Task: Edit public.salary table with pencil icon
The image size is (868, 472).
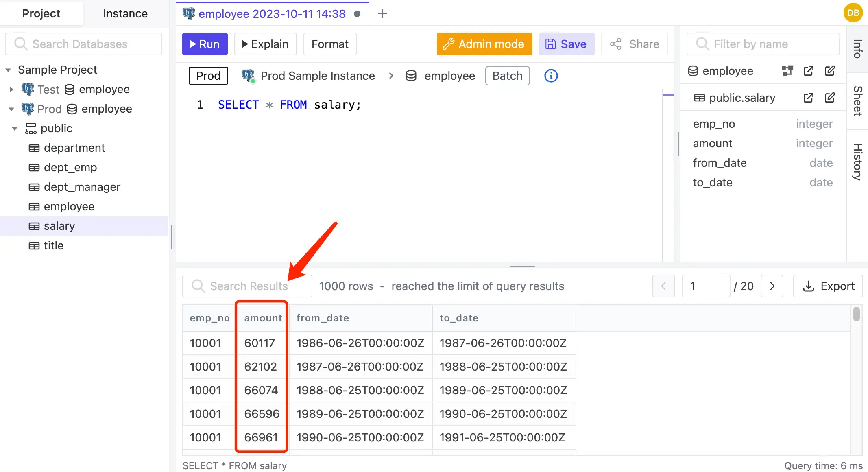Action: (830, 98)
